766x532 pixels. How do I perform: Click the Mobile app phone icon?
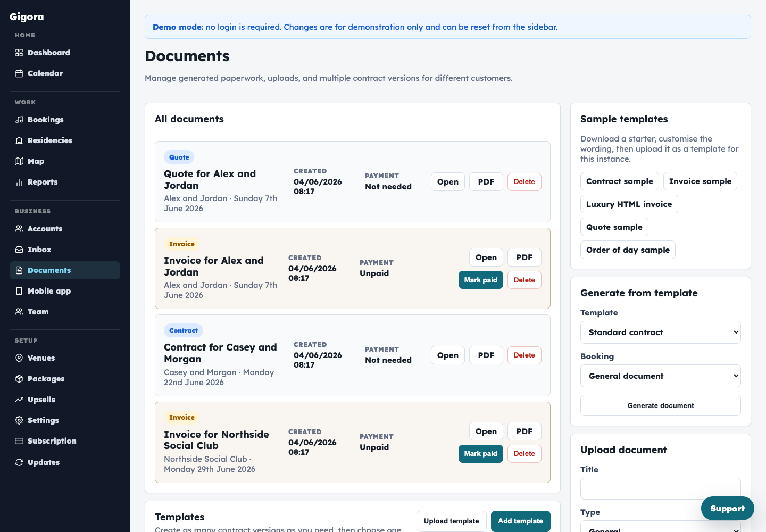point(19,291)
